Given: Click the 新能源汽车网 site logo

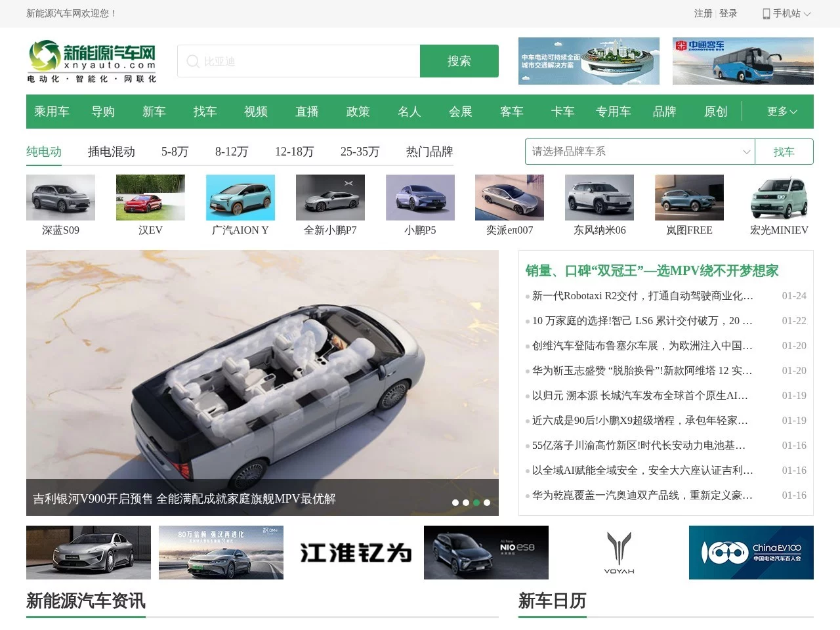Looking at the screenshot, I should (91, 61).
